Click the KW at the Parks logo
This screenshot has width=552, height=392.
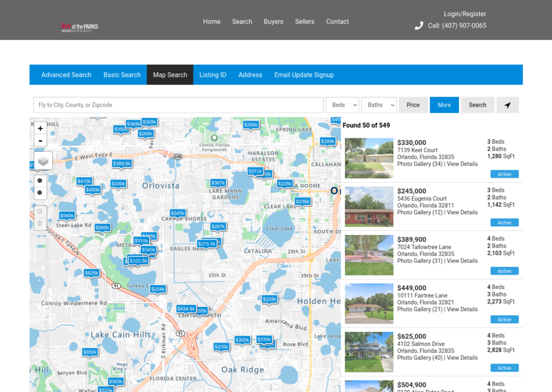pyautogui.click(x=80, y=27)
